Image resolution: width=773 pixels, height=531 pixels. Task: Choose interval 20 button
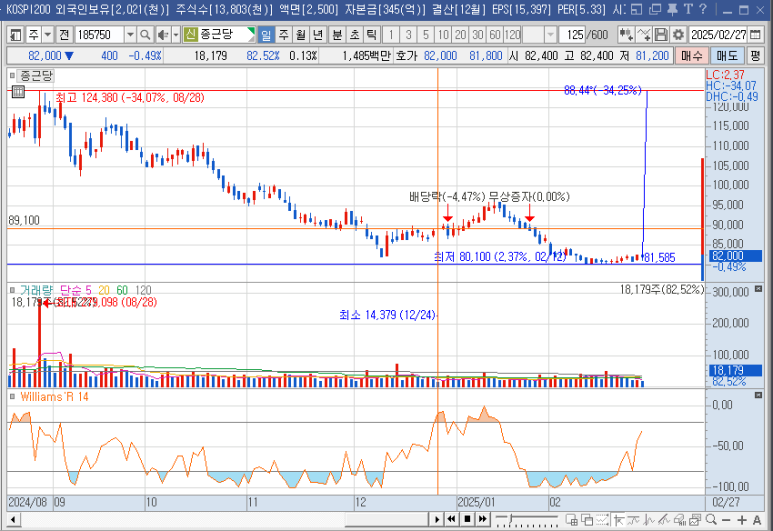point(460,35)
